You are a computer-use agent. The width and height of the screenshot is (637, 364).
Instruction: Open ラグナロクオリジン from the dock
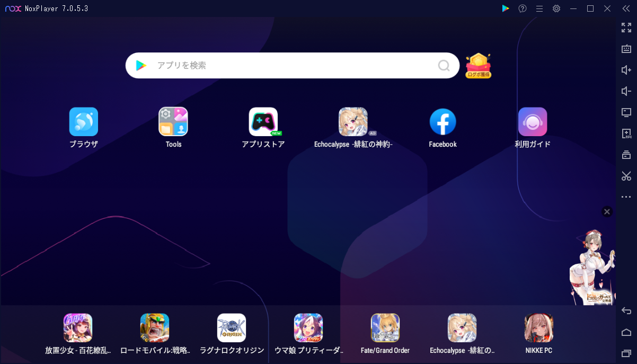[x=232, y=327]
